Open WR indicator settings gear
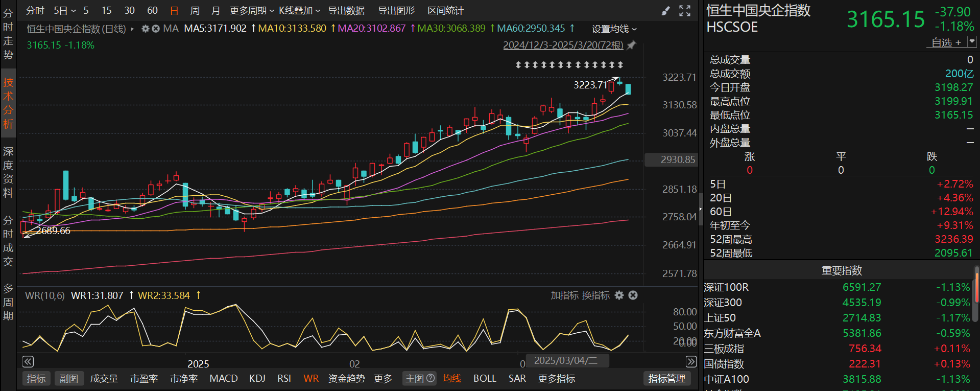Viewport: 980px width, 391px height. point(619,295)
